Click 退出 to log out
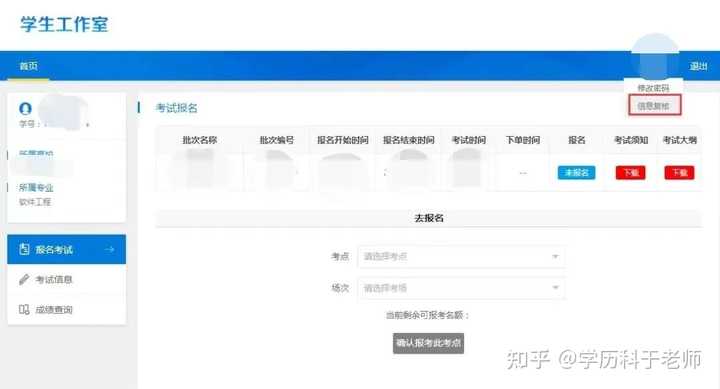This screenshot has height=389, width=720. (698, 66)
